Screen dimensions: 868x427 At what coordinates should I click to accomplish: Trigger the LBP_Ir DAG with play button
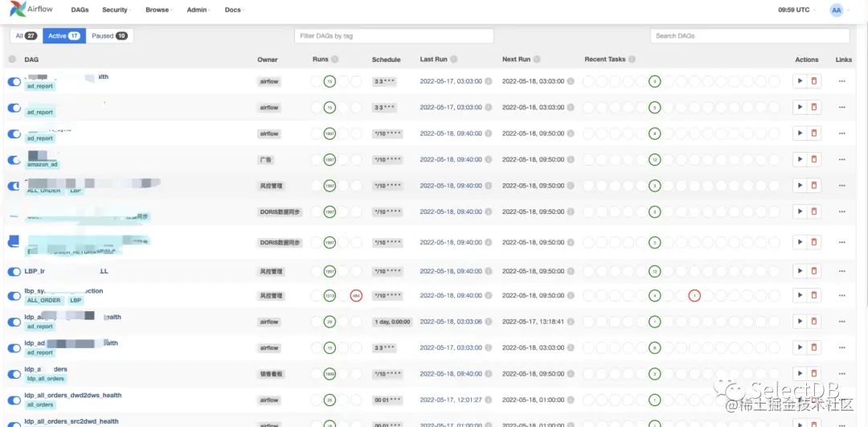800,271
